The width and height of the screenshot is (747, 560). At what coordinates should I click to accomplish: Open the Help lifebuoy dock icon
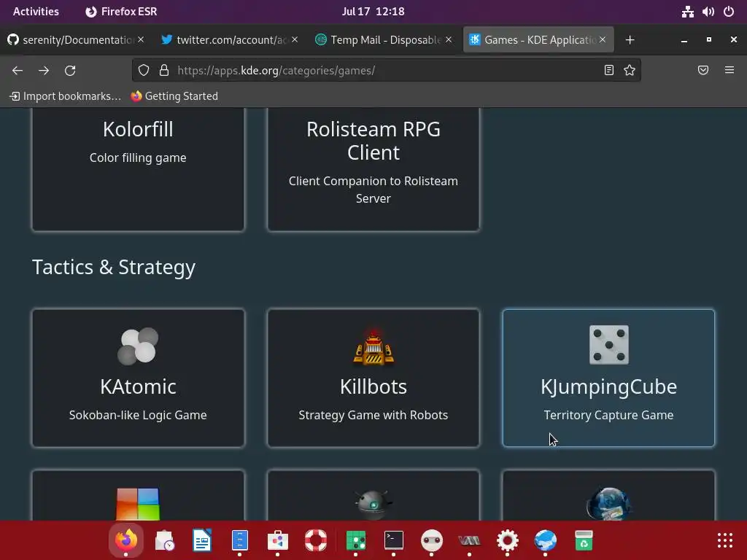[x=316, y=540]
